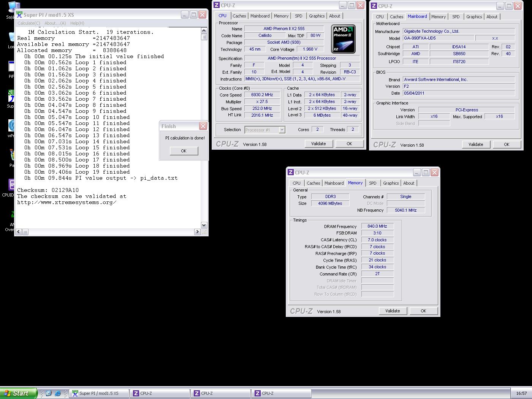
Task: Expand the Processor #1 selection dropdown
Action: [x=282, y=130]
